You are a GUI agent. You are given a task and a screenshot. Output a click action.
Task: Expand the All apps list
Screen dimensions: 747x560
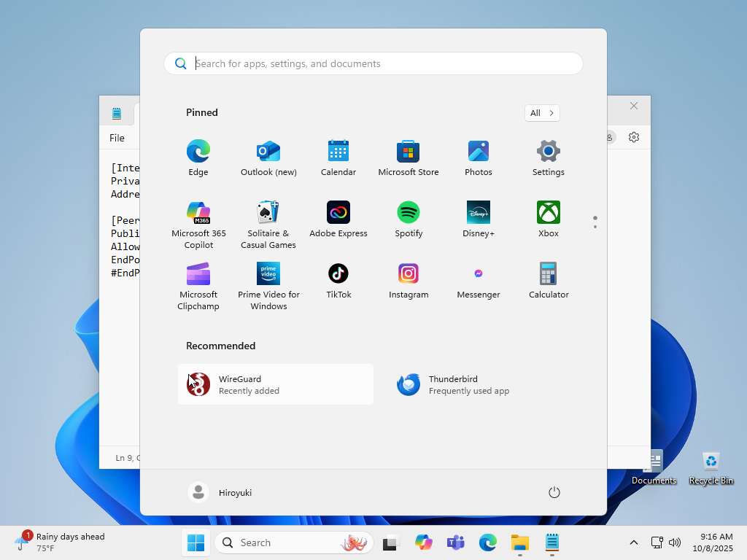tap(542, 113)
